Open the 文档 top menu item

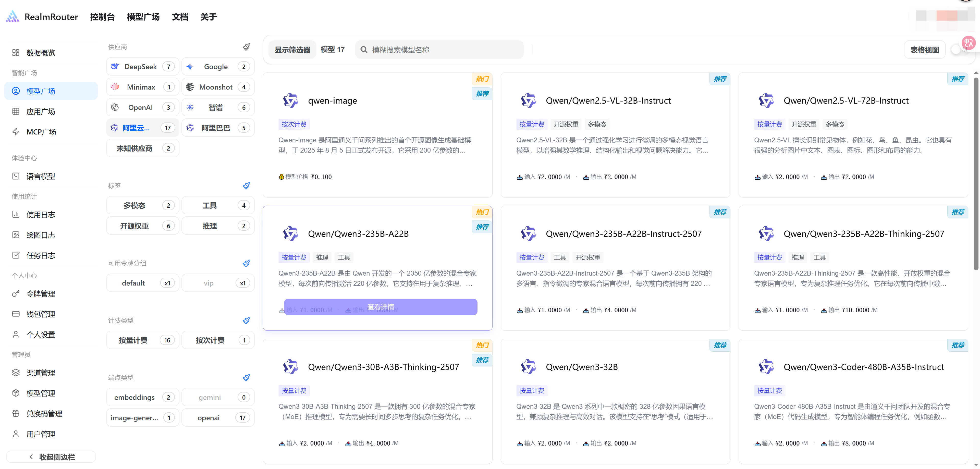180,17
